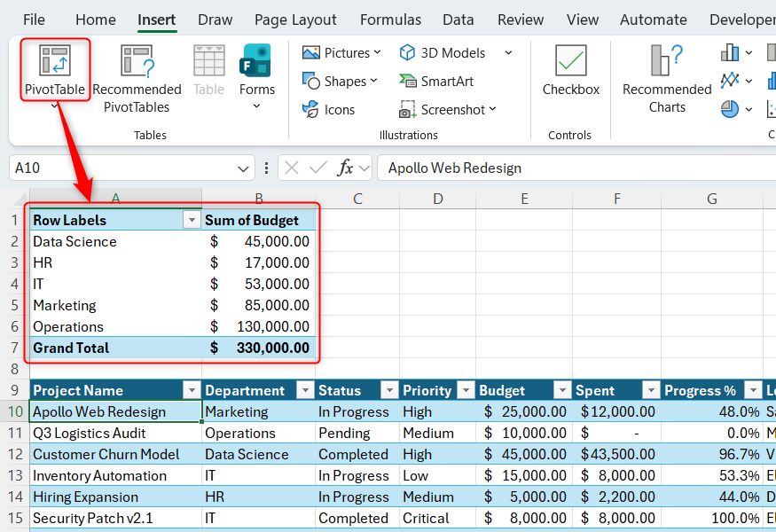Insert a Checkbox control
Screen dimensions: 776x532
pos(570,70)
